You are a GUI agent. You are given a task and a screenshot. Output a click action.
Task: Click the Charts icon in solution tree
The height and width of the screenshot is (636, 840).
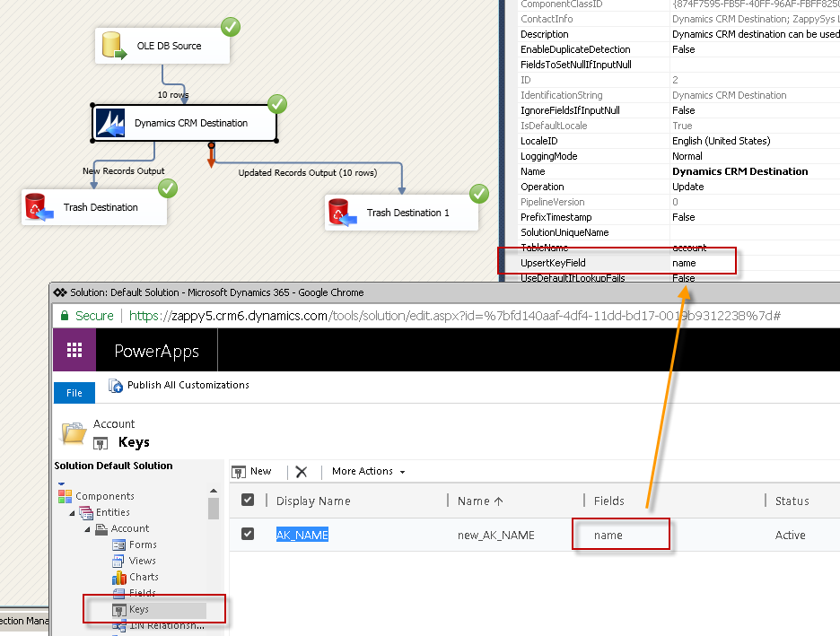coord(119,577)
